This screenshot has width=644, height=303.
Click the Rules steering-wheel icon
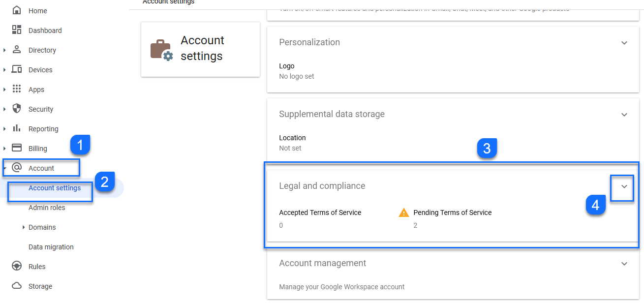[17, 266]
